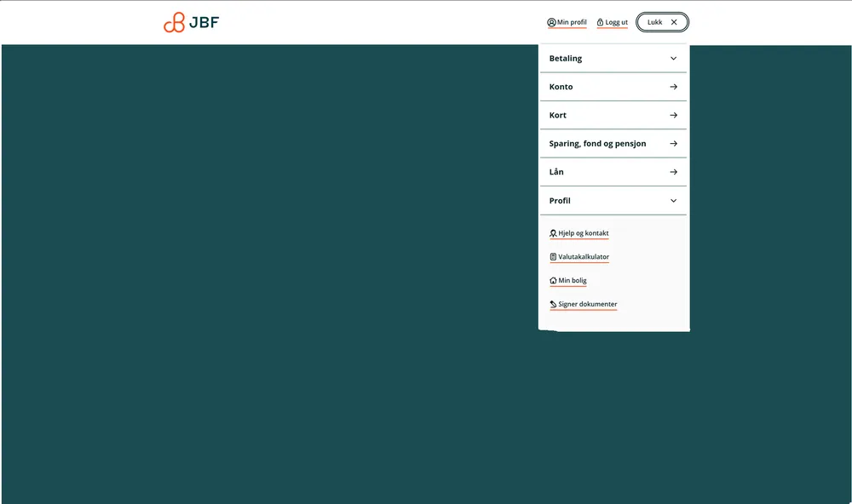
Task: Click the Min bolig house icon
Action: click(553, 280)
